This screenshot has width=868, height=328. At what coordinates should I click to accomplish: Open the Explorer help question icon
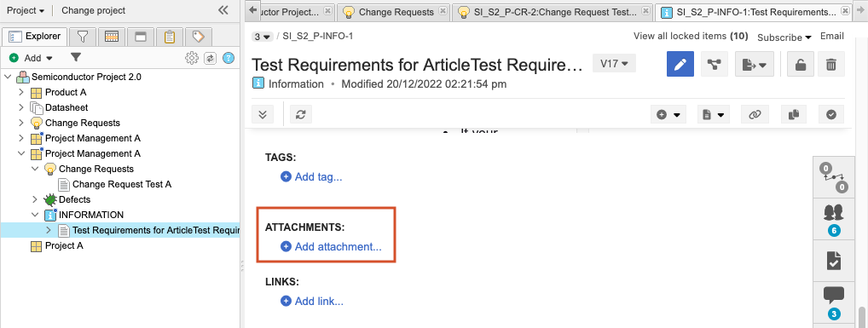pyautogui.click(x=228, y=58)
